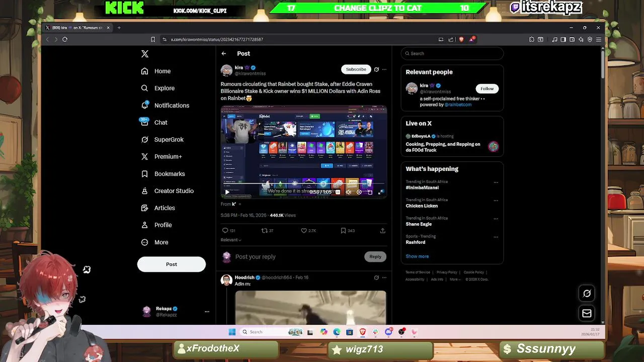Open options for Shane Eagle trend
This screenshot has width=644, height=362.
[x=496, y=219]
